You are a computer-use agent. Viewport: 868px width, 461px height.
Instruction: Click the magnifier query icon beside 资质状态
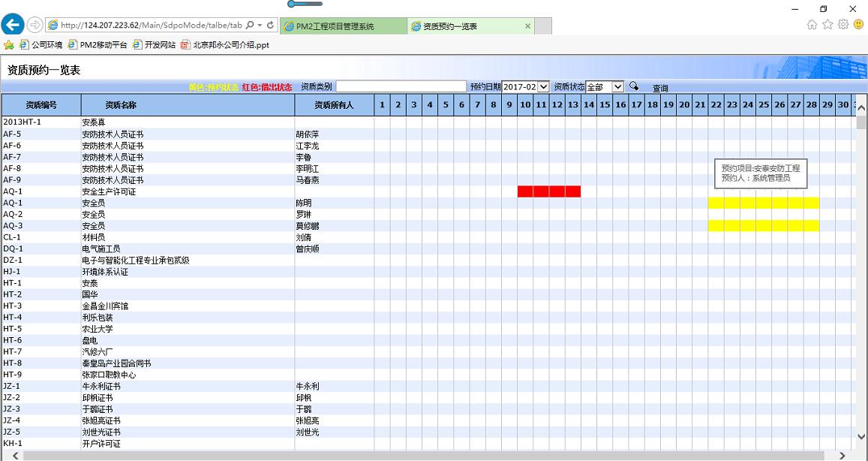pos(634,86)
